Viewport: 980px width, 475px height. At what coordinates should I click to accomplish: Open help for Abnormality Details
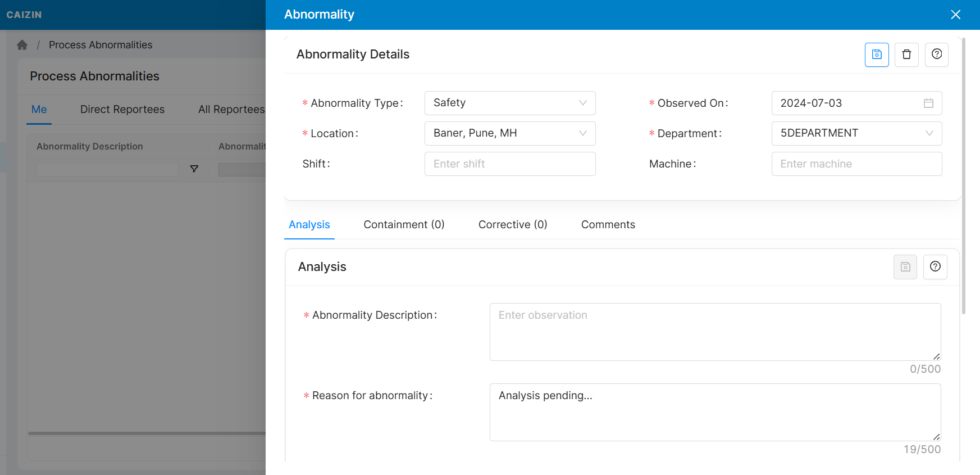tap(937, 55)
